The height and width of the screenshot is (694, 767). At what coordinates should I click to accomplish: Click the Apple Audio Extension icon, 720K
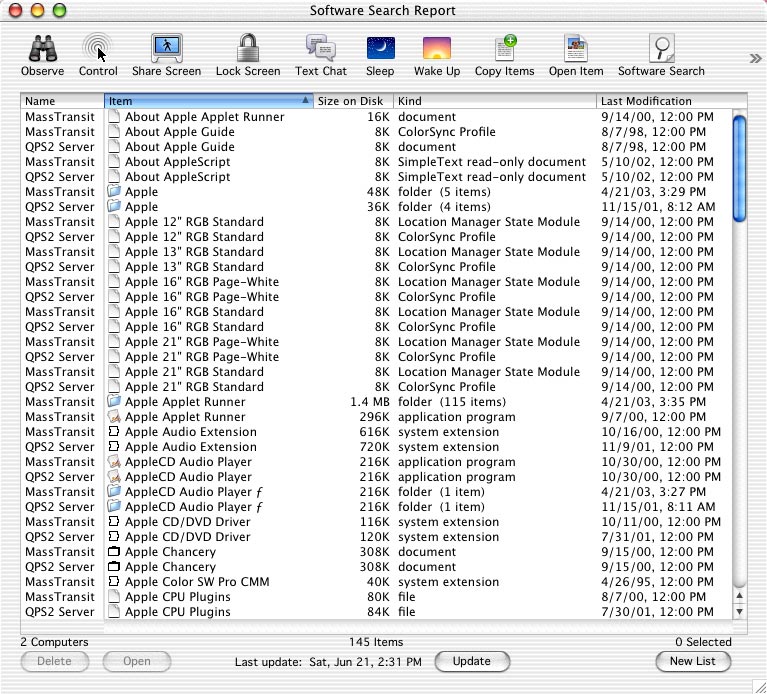click(113, 447)
